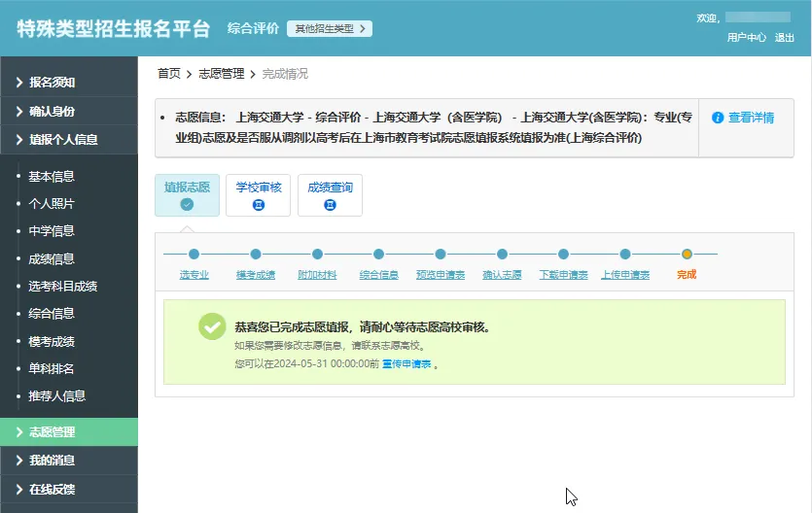Click the 确认志愿 step link

pos(502,275)
